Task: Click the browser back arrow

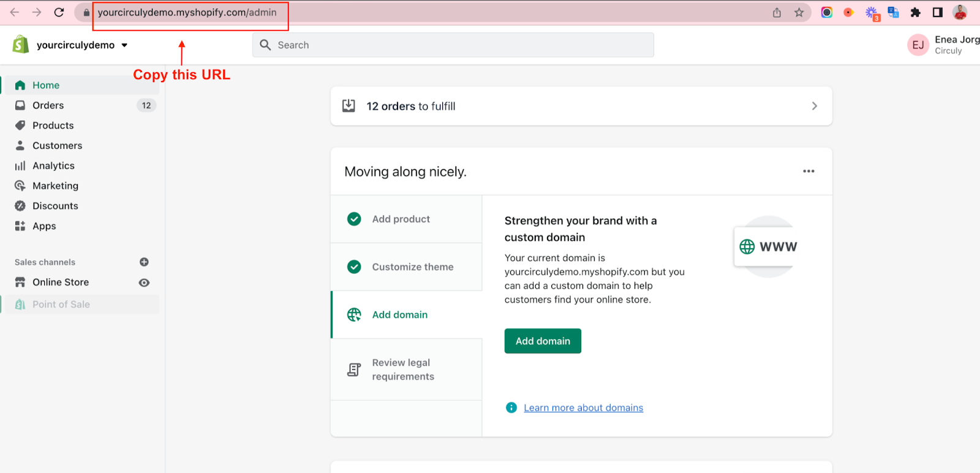Action: point(15,12)
